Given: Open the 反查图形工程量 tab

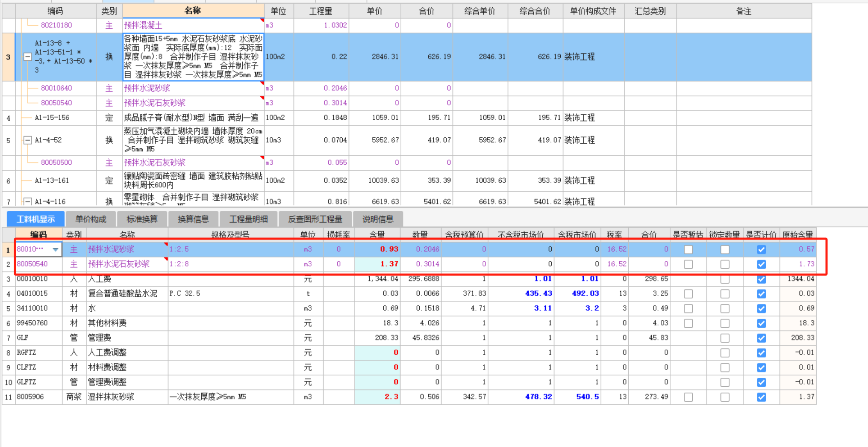Looking at the screenshot, I should (315, 219).
